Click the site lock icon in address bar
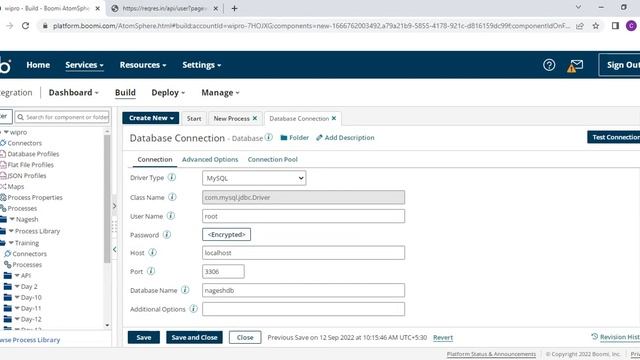Image resolution: width=640 pixels, height=360 pixels. click(45, 26)
